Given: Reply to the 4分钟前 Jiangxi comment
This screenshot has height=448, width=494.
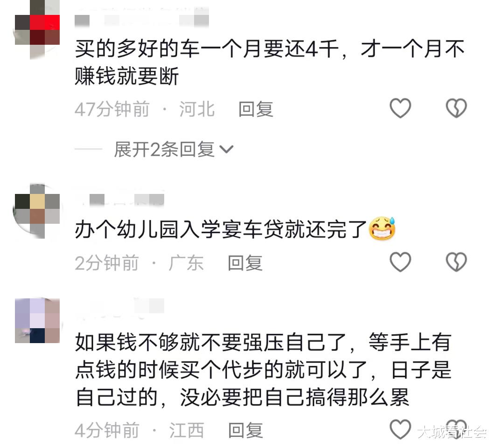Looking at the screenshot, I should (x=245, y=430).
